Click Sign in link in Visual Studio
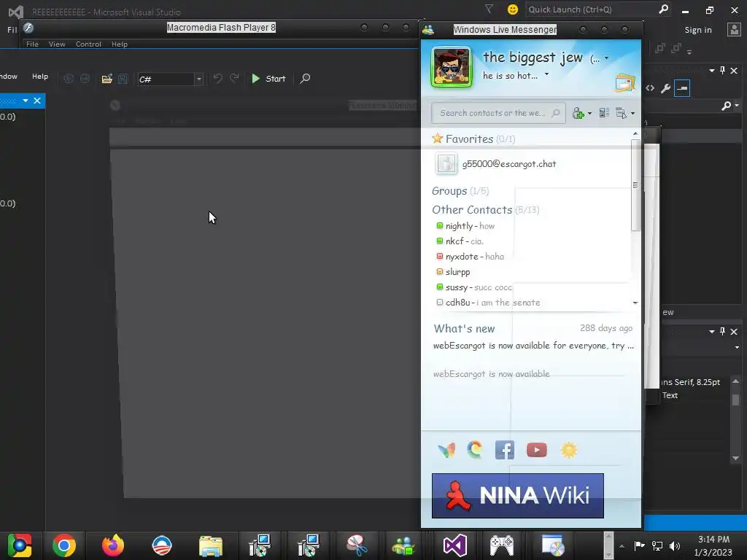This screenshot has height=560, width=747. [x=698, y=30]
